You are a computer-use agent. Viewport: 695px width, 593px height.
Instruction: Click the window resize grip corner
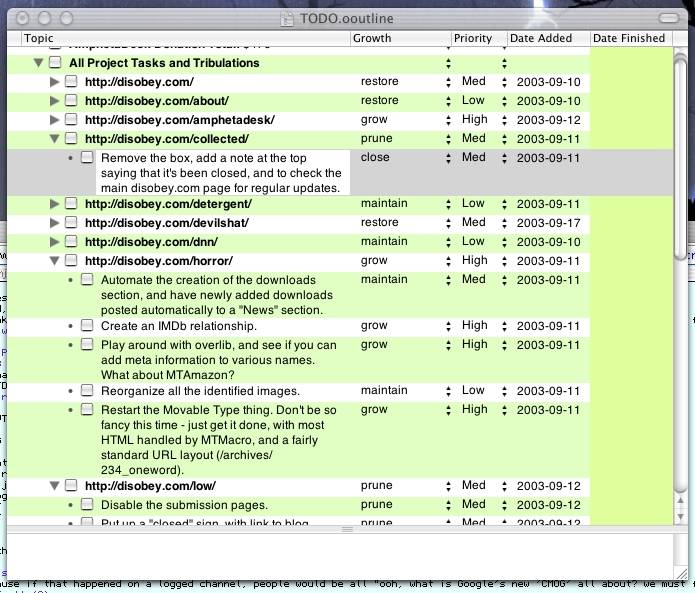coord(680,573)
